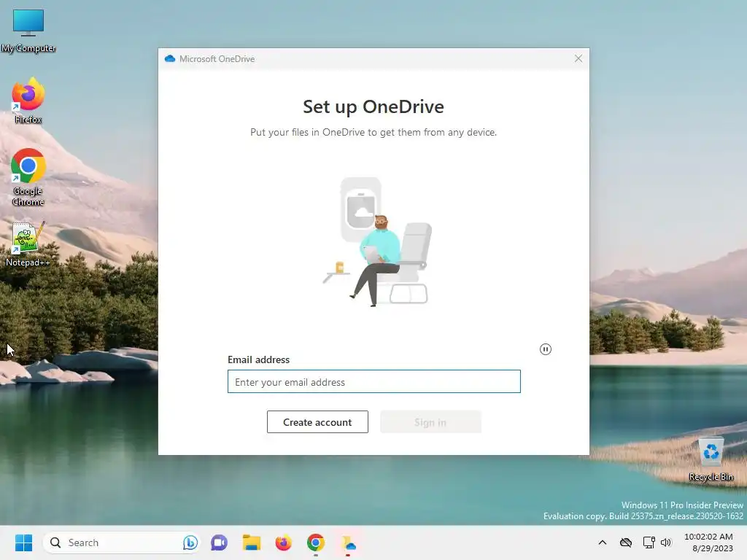This screenshot has height=560, width=747.
Task: Click the OneDrive setup taskbar icon
Action: [x=348, y=542]
